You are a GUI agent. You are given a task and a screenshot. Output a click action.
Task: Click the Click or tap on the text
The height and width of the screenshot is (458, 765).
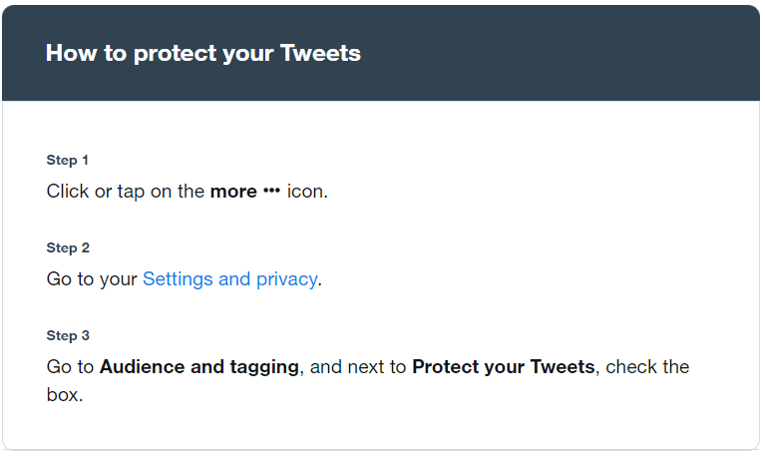(125, 192)
